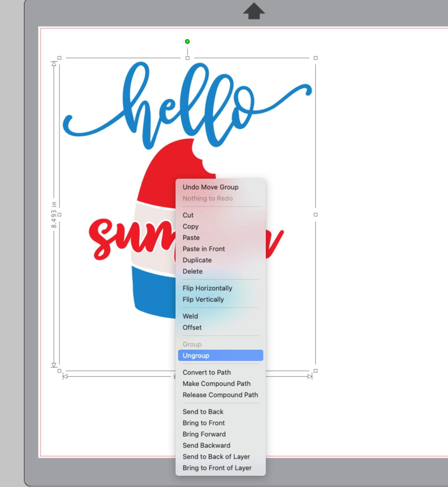Select "Ungroup" from the context menu
This screenshot has height=487, width=448.
tap(196, 355)
